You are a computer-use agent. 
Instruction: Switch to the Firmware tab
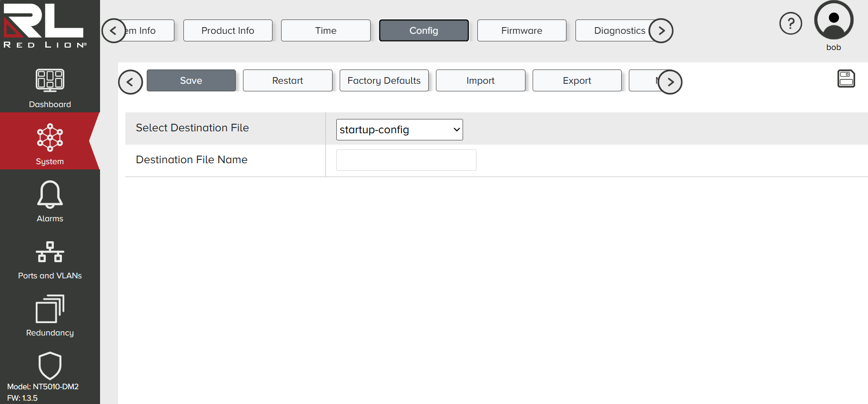pyautogui.click(x=522, y=30)
